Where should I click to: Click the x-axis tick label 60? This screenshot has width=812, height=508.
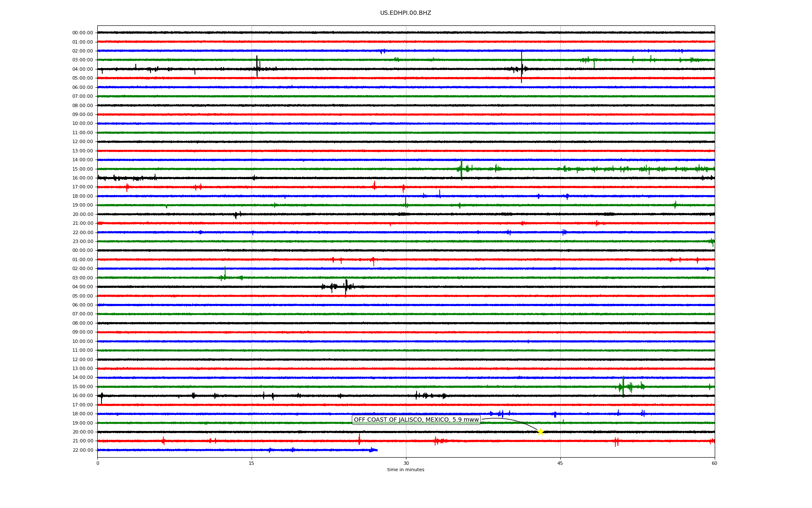[714, 463]
